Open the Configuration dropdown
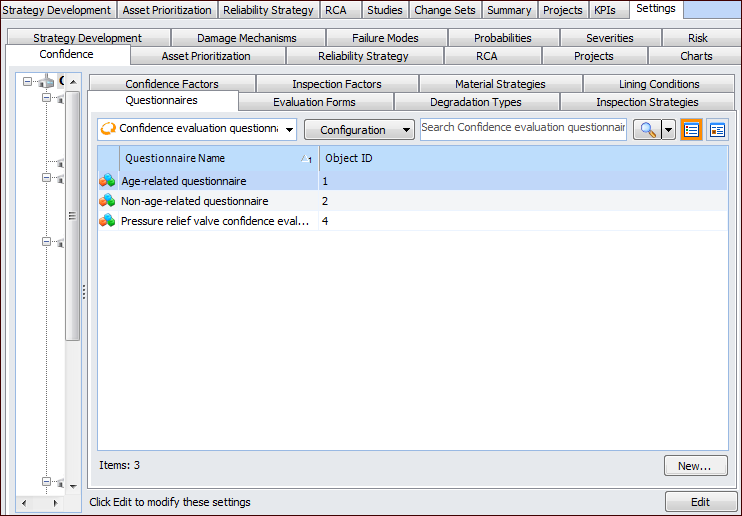The image size is (742, 516). coord(359,130)
